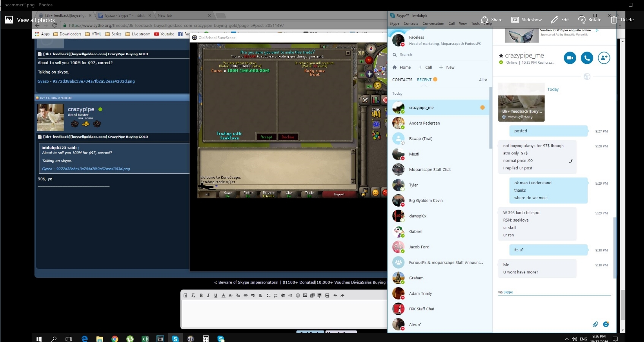Insert a numbered list in the forum editor
The height and width of the screenshot is (342, 644).
(276, 295)
